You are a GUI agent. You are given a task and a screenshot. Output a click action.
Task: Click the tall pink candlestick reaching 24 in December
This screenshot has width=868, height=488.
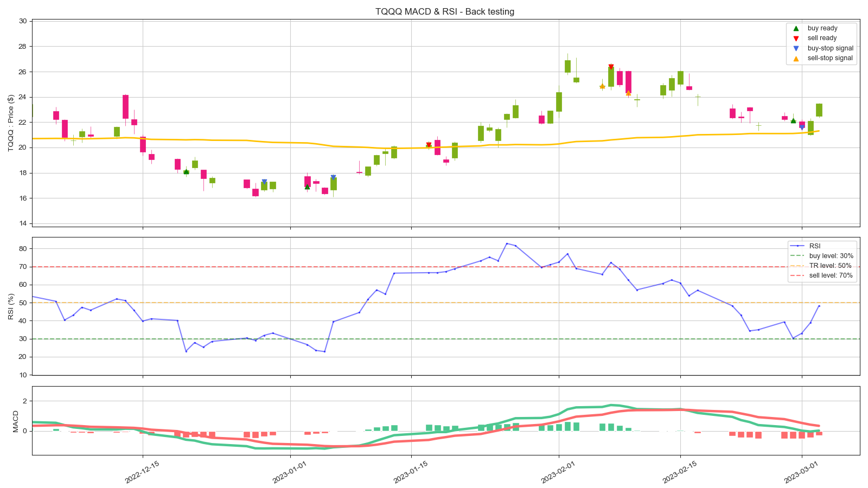coord(125,107)
